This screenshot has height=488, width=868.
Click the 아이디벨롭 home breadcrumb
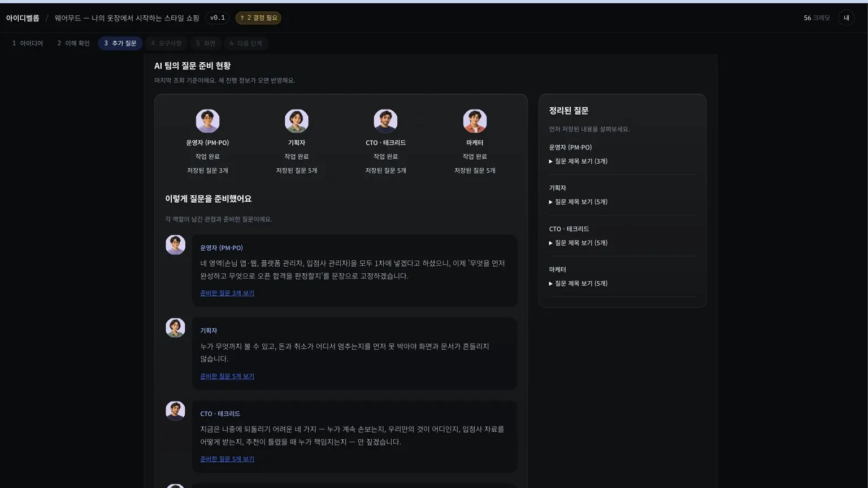(23, 18)
